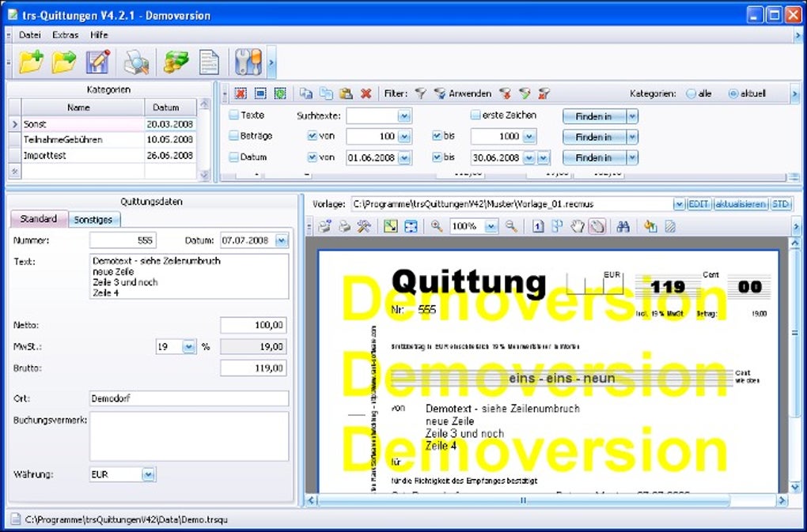
Task: Uncheck the 'bis' checkbox in Beträge row
Action: pos(437,136)
